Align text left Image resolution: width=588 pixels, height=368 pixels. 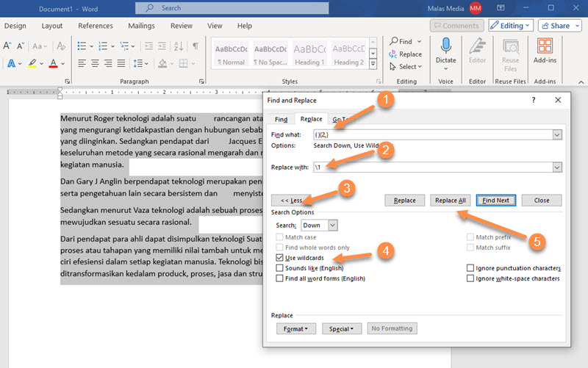[x=82, y=63]
